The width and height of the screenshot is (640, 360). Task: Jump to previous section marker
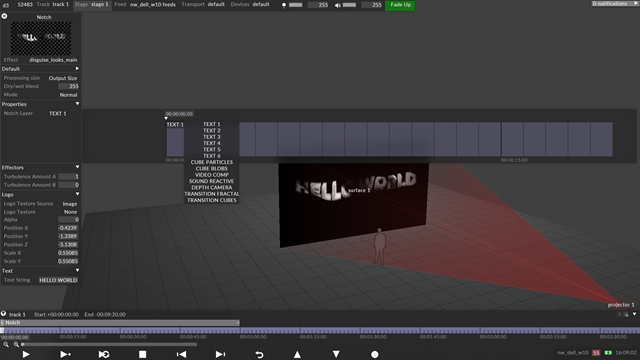(181, 354)
